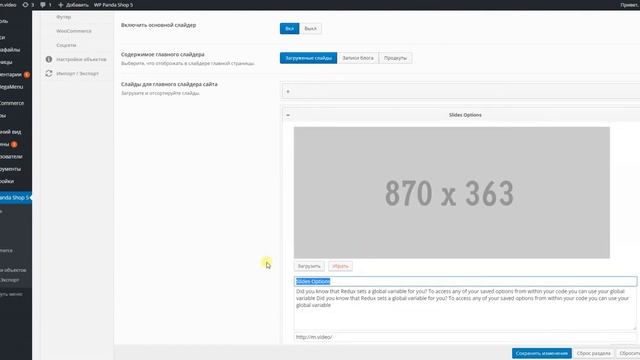Switch main slider toggle to Выкл
The height and width of the screenshot is (360, 640).
(310, 29)
